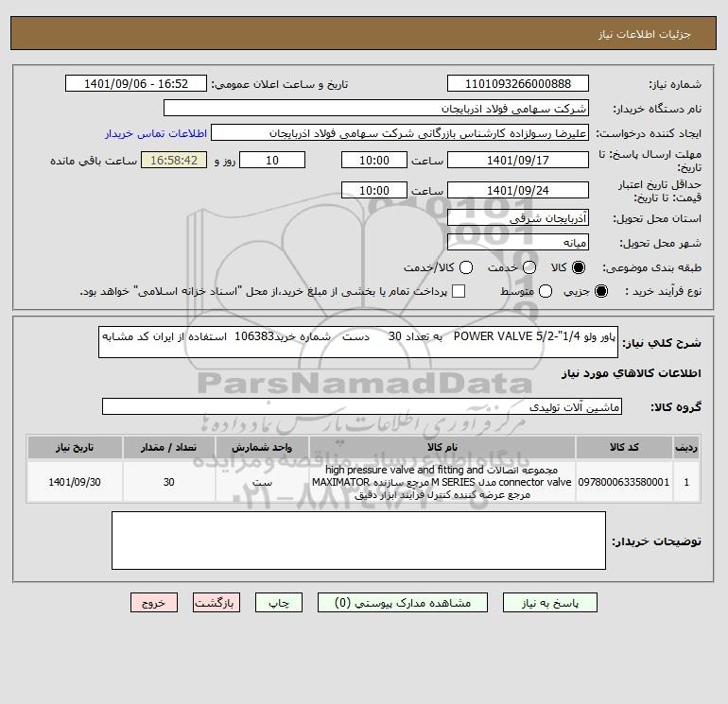Click the buyer name field شرکت سهامی فولاد اذربایجان

click(x=376, y=109)
